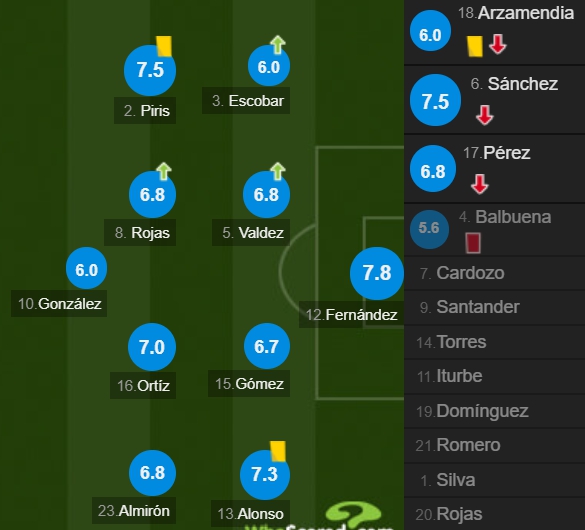Select Cardozo in the substitutes list
This screenshot has width=585, height=530.
click(x=495, y=273)
